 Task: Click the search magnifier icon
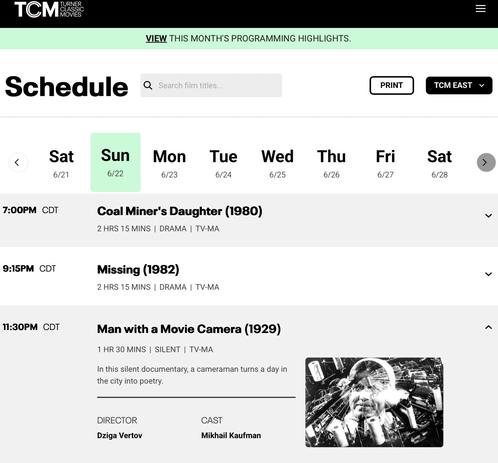click(x=148, y=85)
